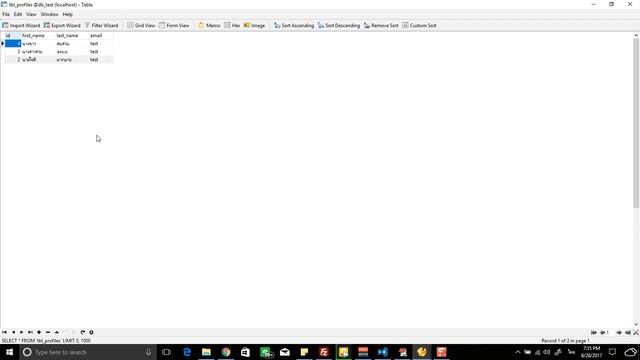Apply Sort Ascending
This screenshot has width=640, height=360.
(294, 25)
